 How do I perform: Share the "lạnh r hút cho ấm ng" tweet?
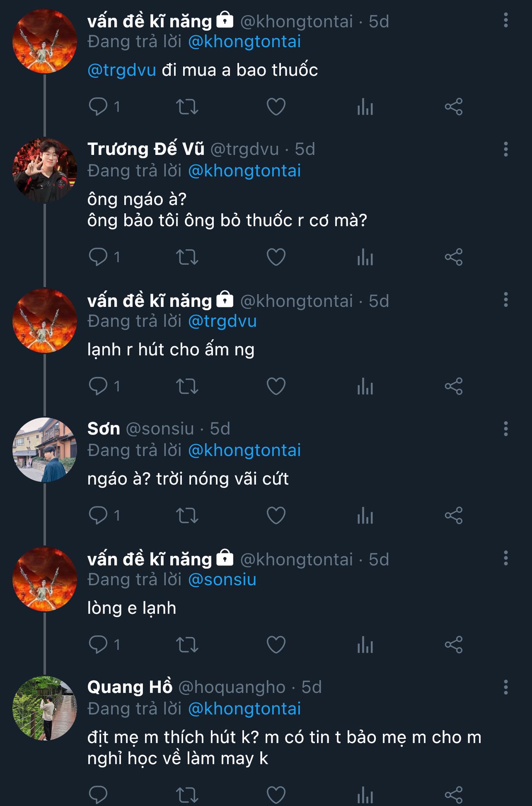point(453,386)
